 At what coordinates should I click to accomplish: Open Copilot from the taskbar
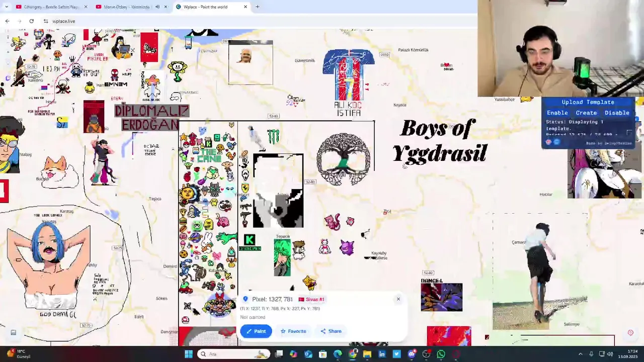(293, 354)
